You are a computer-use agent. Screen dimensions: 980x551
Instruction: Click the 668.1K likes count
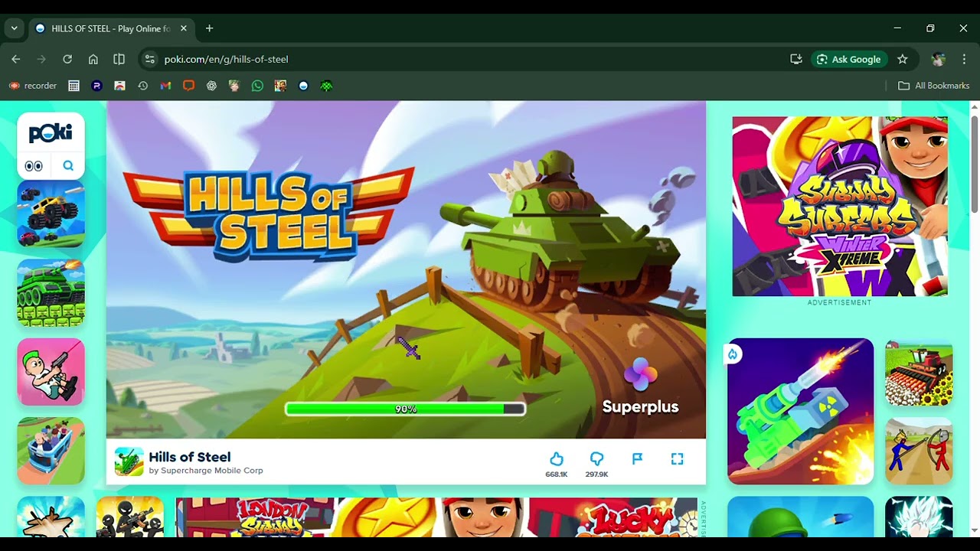pos(557,474)
